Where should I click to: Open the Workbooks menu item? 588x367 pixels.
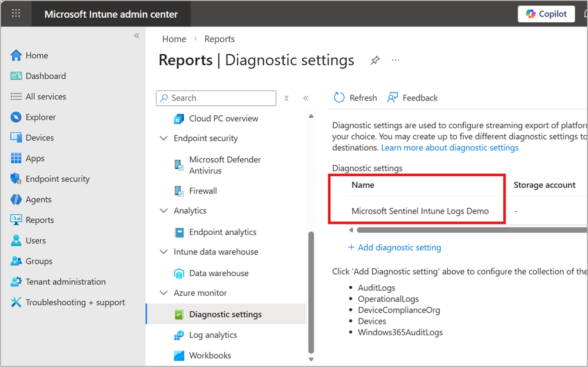click(x=210, y=355)
